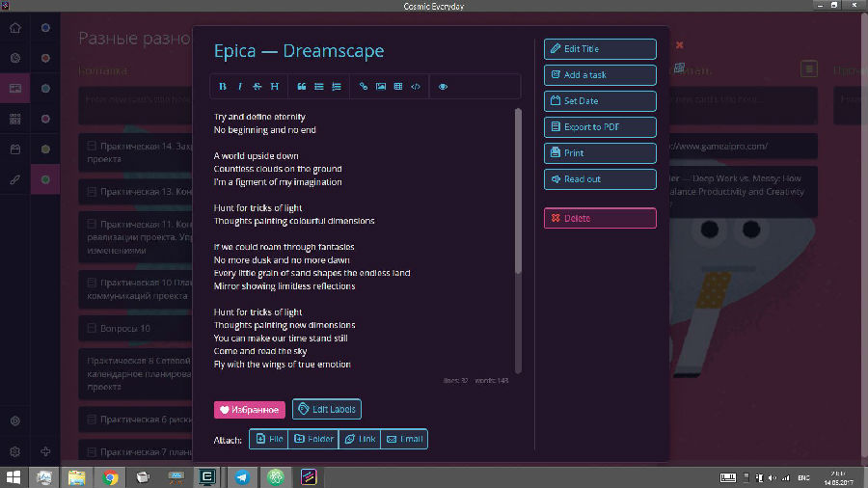Click the Edit Labels button
The width and height of the screenshot is (868, 488).
point(327,410)
